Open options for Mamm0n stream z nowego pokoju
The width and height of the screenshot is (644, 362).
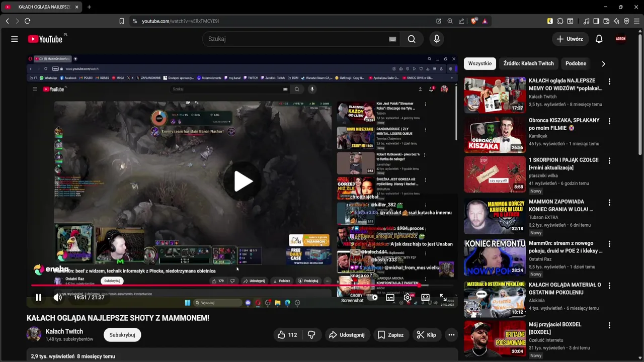point(609,244)
